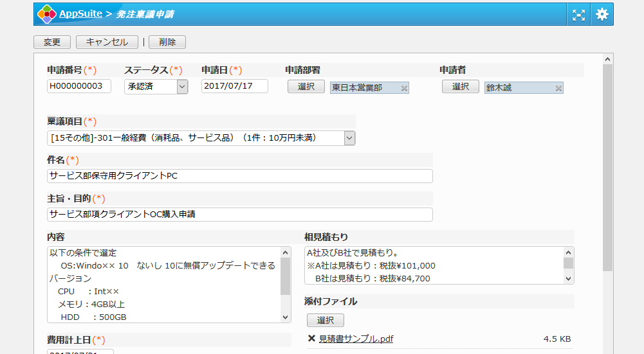Click the AppSuite logo icon

46,14
